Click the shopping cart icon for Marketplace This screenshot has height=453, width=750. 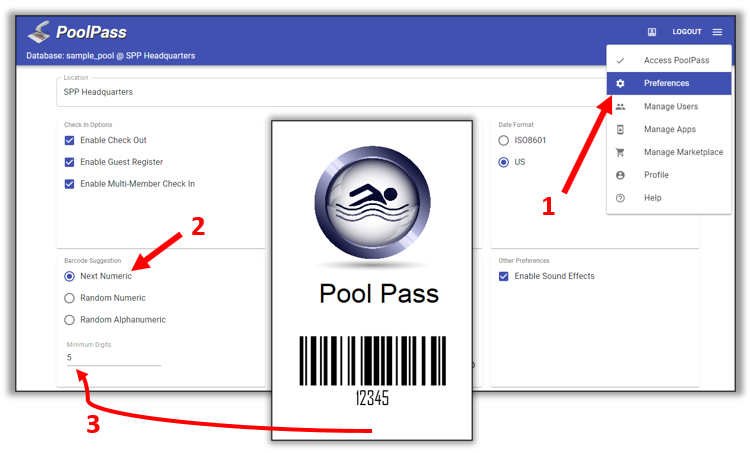click(620, 153)
